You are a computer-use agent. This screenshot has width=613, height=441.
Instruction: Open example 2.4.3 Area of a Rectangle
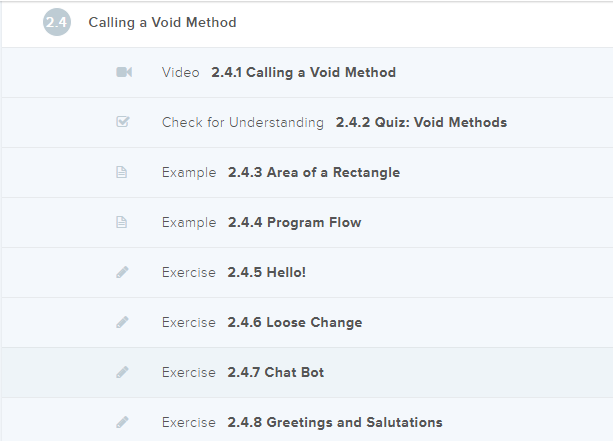point(313,172)
